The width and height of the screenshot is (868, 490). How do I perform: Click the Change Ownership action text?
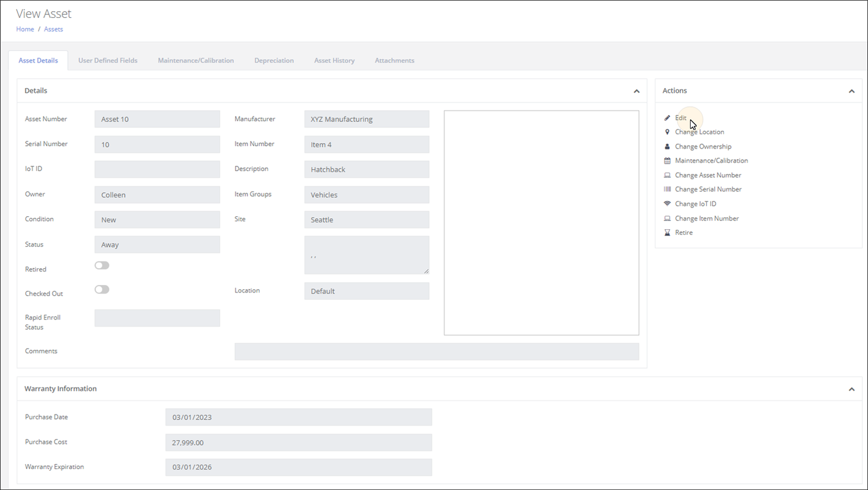703,147
